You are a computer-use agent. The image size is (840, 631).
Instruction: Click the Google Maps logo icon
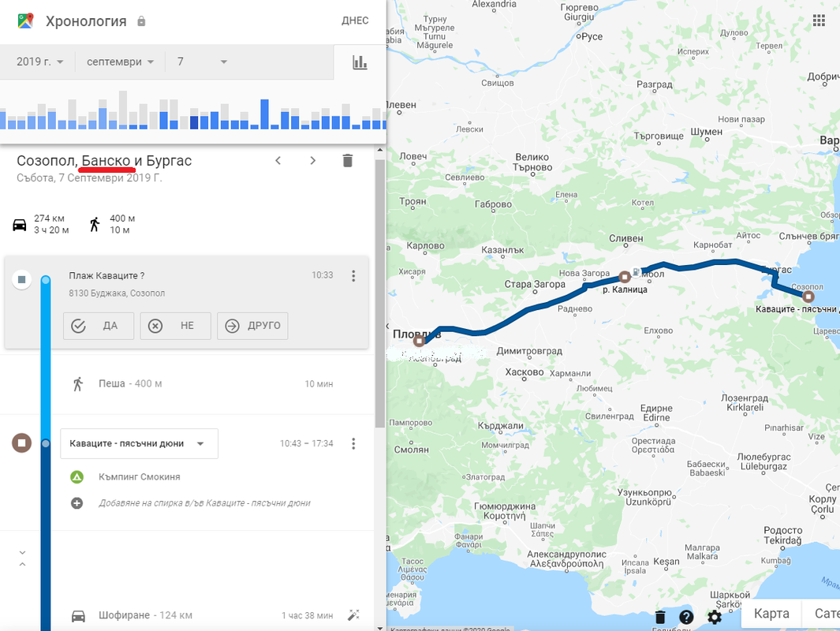pos(25,21)
